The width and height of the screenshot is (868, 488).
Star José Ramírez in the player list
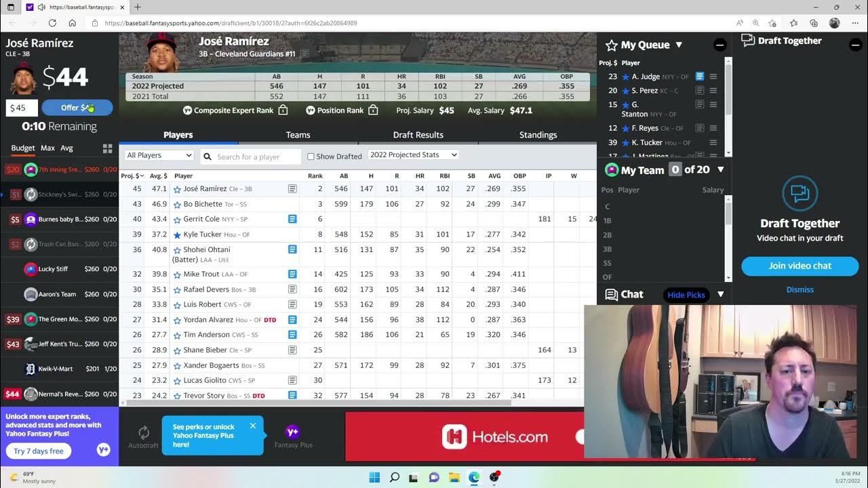(x=177, y=189)
